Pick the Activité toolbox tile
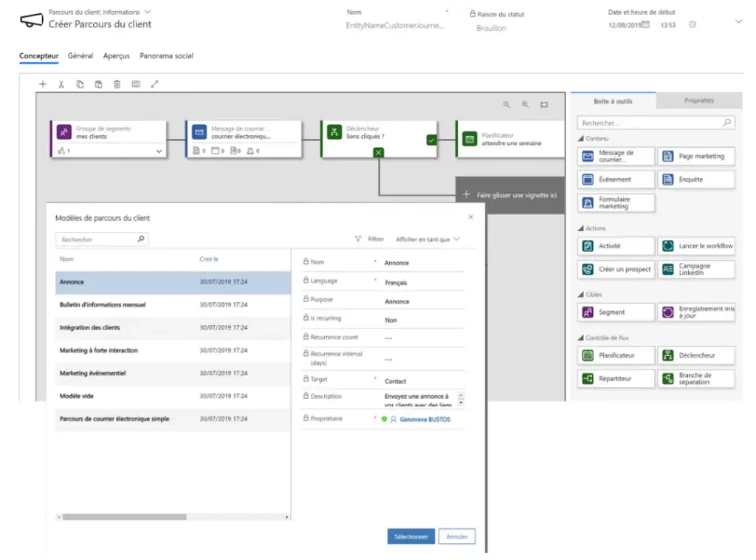The image size is (756, 560). pos(616,246)
